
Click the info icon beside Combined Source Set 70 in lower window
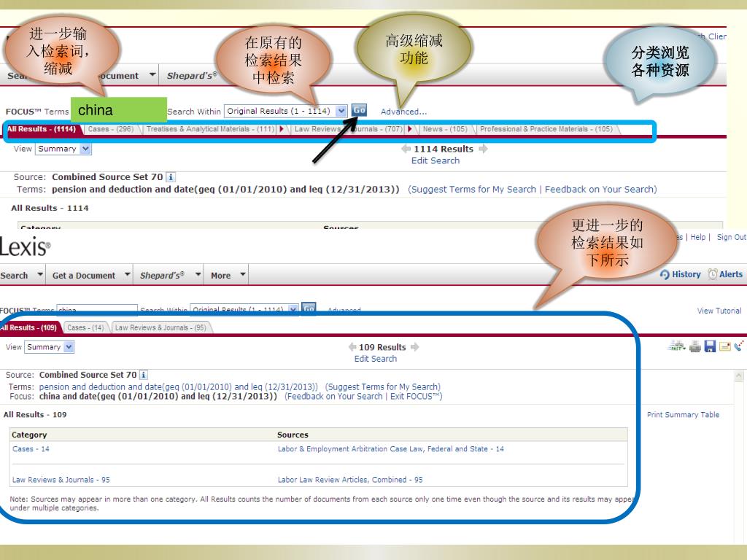tap(143, 375)
